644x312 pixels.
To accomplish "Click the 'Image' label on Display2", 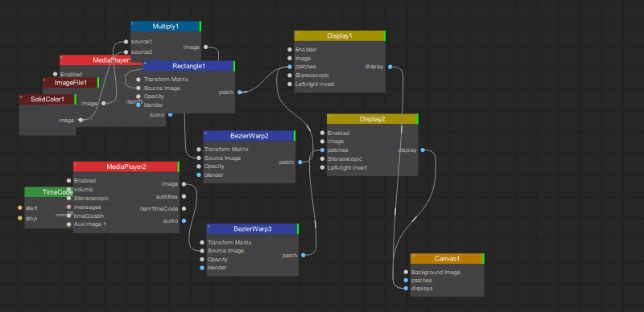I will coord(336,142).
